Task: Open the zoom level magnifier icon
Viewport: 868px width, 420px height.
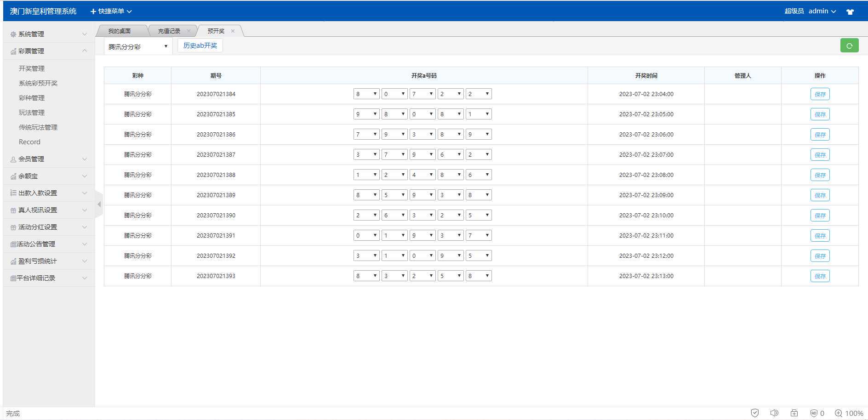Action: click(x=838, y=413)
